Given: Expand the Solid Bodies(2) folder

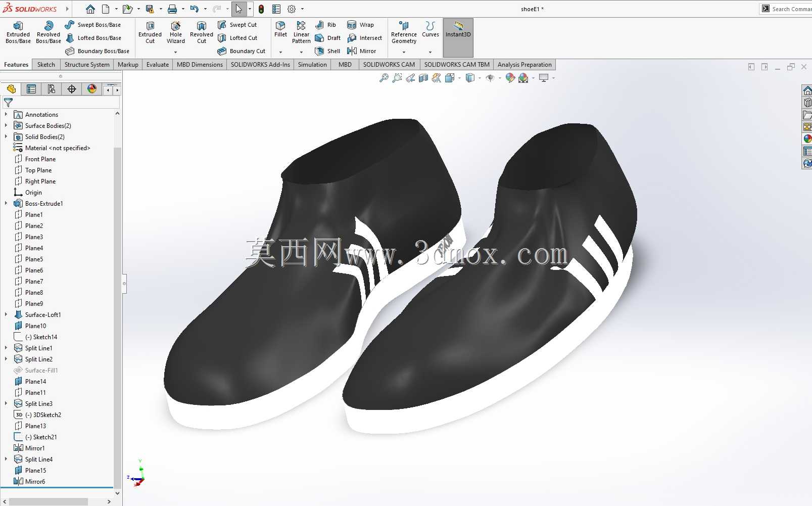Looking at the screenshot, I should click(x=6, y=136).
